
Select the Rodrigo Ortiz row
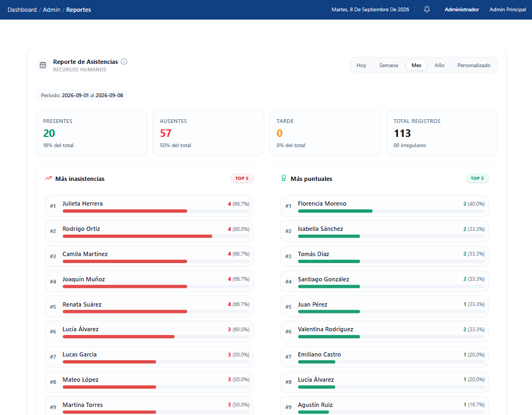(x=149, y=231)
